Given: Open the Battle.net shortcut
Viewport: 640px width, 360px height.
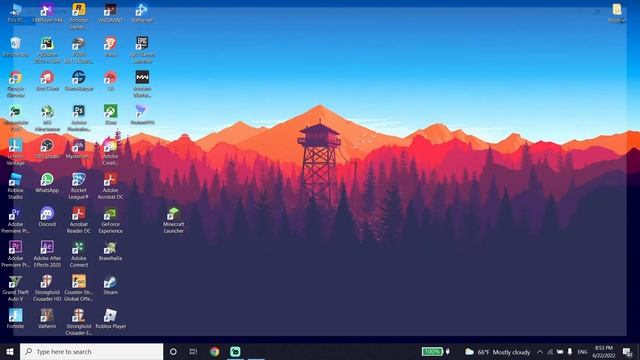Looking at the screenshot, I should pos(142,12).
